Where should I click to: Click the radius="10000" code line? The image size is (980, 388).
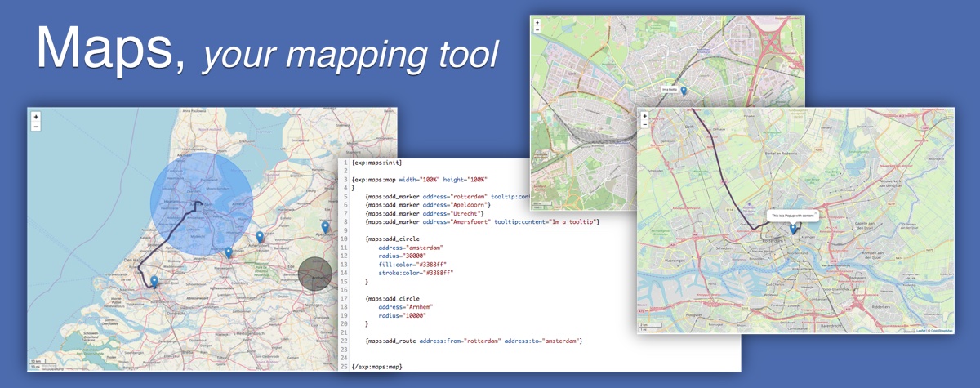pos(403,315)
